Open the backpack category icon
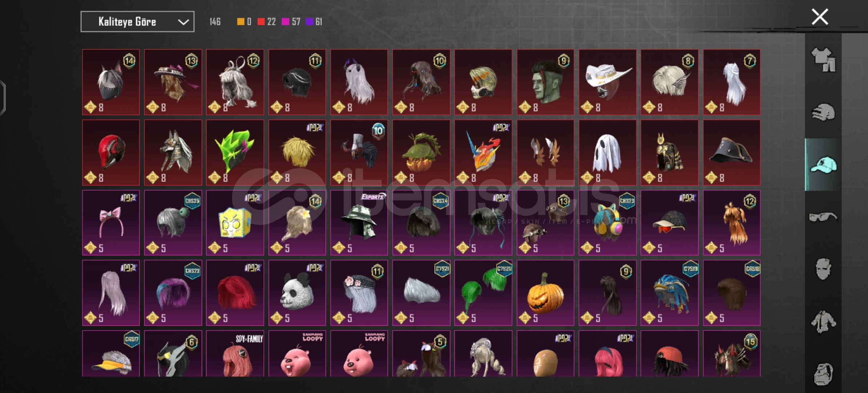 823,374
